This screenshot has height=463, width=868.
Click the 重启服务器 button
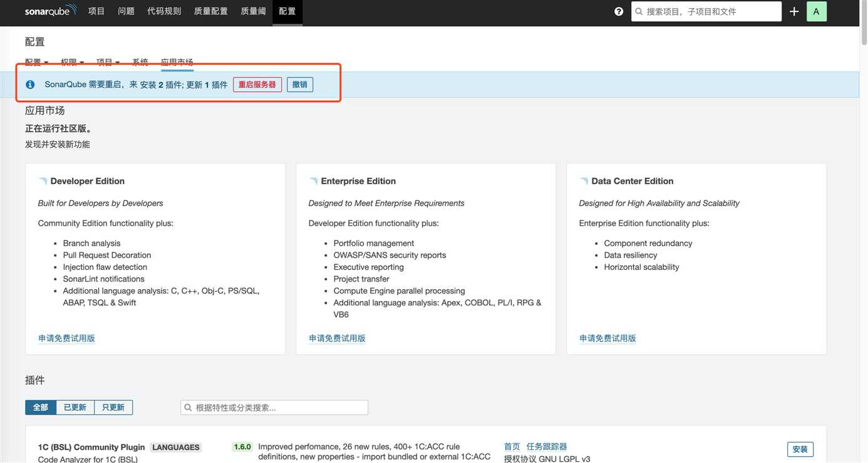pyautogui.click(x=257, y=84)
